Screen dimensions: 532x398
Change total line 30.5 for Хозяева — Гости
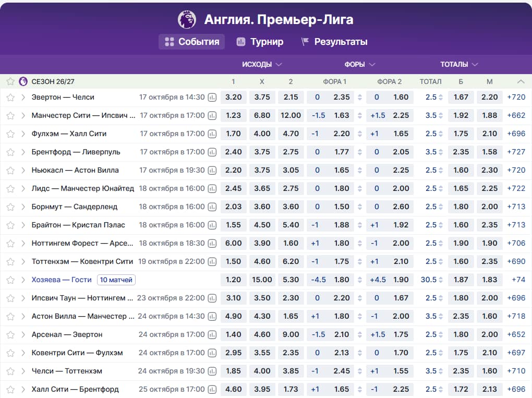pos(431,280)
